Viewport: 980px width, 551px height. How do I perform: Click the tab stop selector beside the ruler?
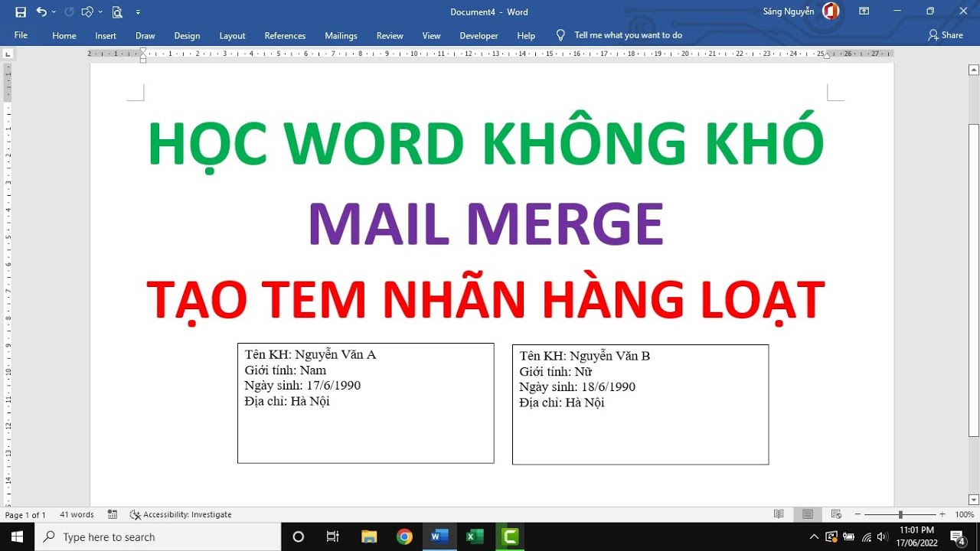coord(8,54)
